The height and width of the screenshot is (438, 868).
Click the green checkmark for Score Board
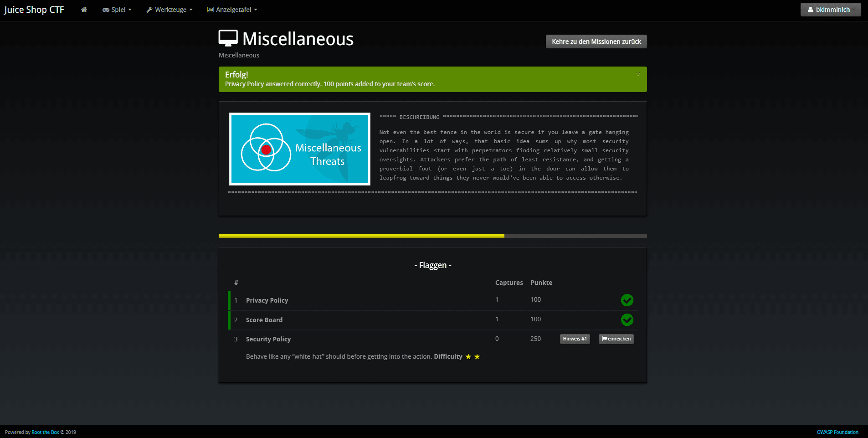(627, 319)
